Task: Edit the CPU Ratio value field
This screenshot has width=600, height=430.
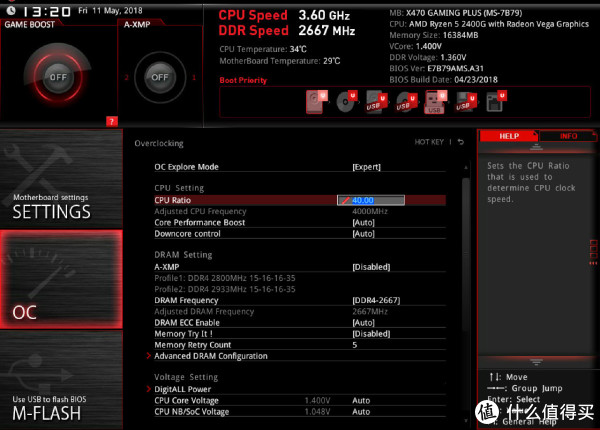Action: 370,200
